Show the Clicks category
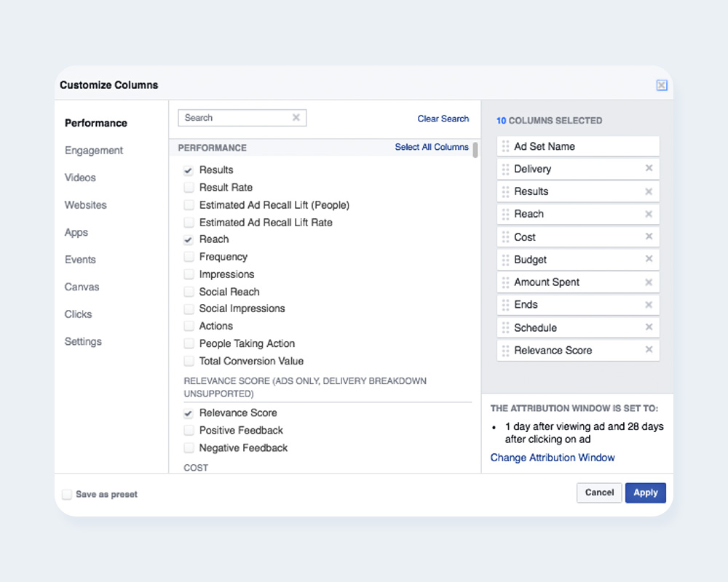Viewport: 728px width, 582px height. 78,314
